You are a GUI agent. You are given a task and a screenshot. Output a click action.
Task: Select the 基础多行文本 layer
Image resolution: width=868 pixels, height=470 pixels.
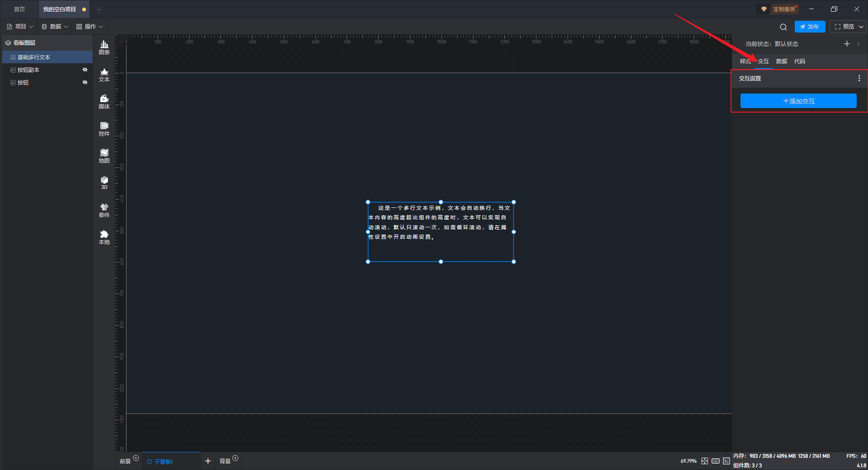click(x=47, y=57)
